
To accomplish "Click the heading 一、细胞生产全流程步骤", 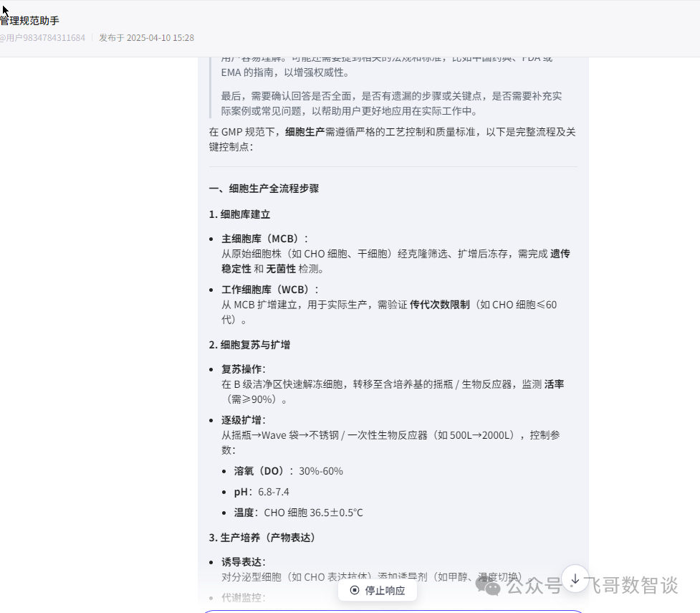I will [x=264, y=189].
